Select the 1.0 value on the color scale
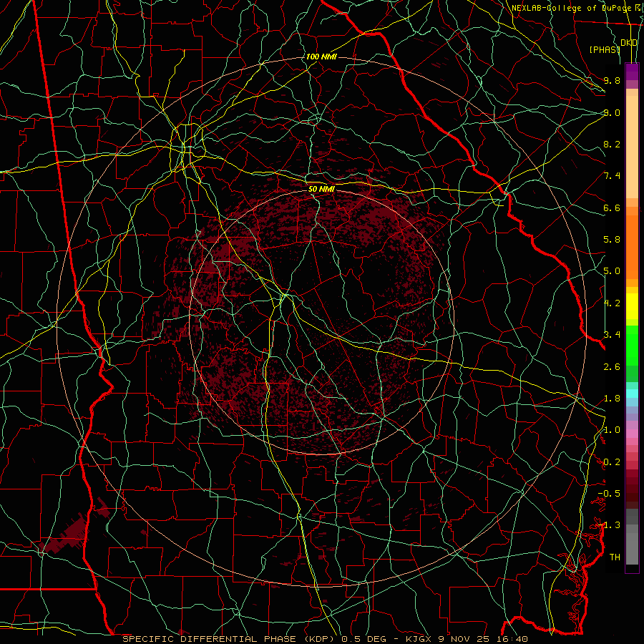 click(612, 430)
